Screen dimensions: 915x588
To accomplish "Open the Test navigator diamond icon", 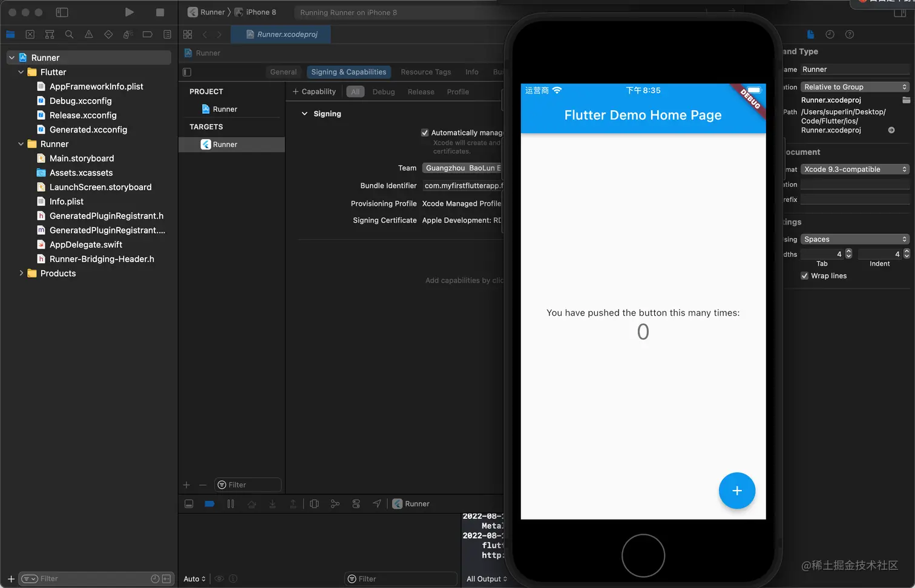I will [108, 34].
